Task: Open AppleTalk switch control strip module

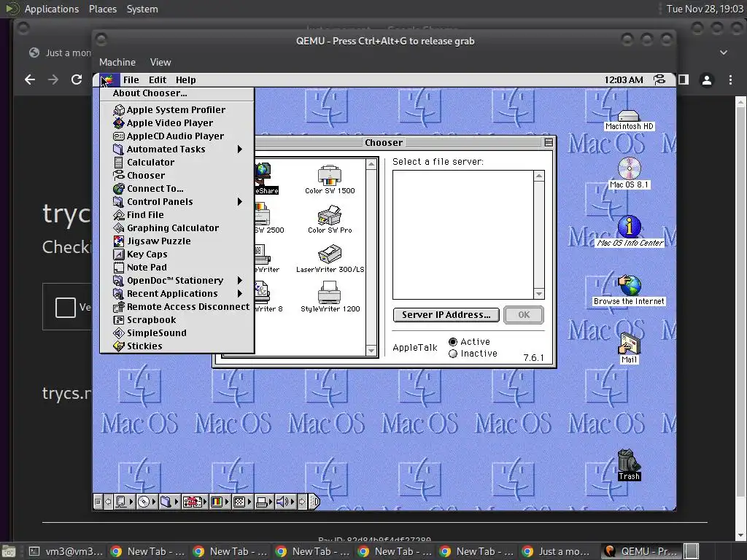Action: [x=124, y=502]
